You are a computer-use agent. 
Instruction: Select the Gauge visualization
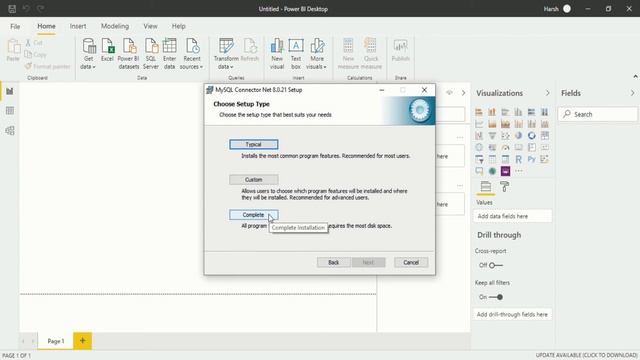pos(505,147)
